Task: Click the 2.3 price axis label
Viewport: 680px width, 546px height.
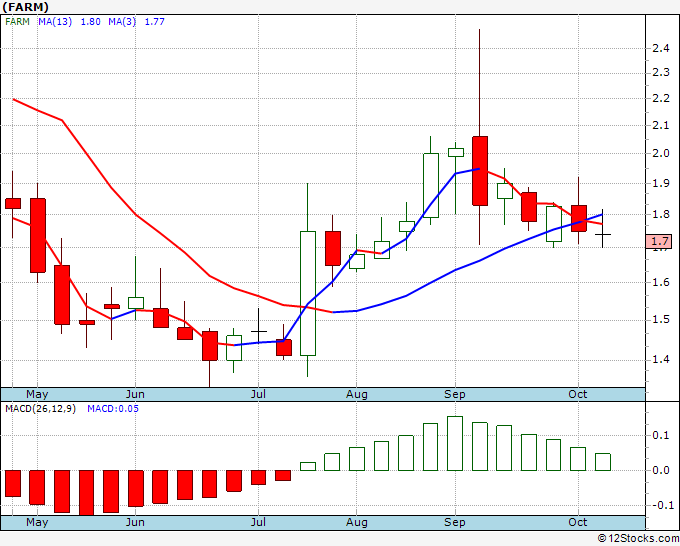Action: [661, 72]
